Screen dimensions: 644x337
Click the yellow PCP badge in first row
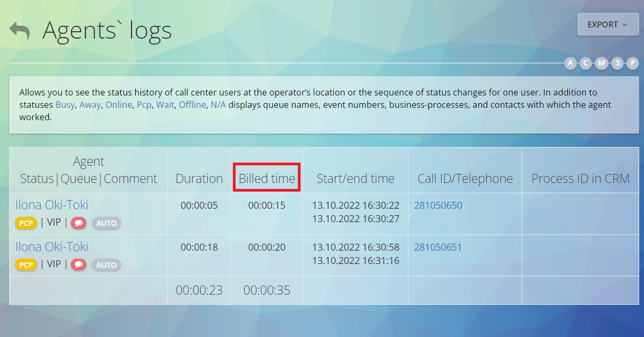[x=26, y=223]
